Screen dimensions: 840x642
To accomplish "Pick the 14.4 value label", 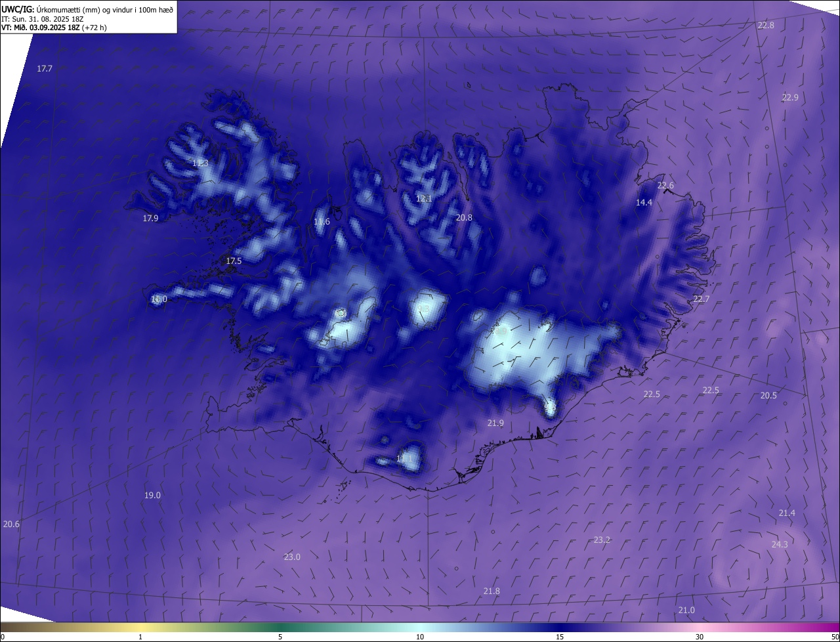I will click(x=644, y=202).
